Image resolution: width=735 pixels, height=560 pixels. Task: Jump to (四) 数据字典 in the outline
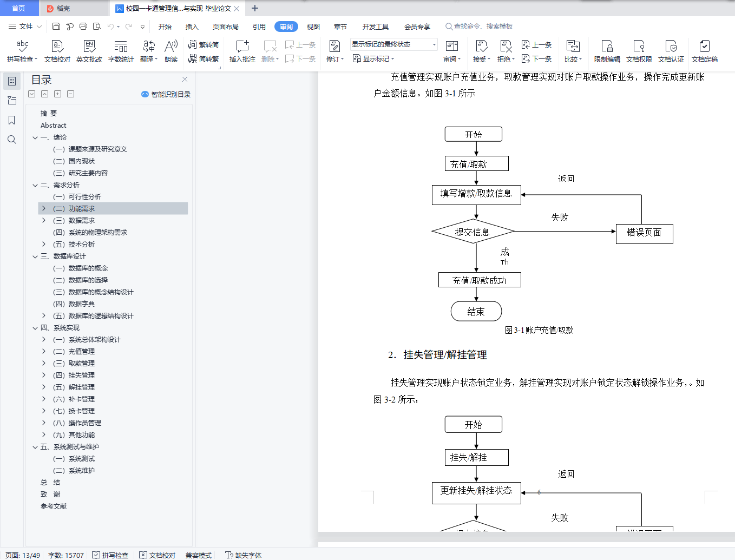(74, 304)
